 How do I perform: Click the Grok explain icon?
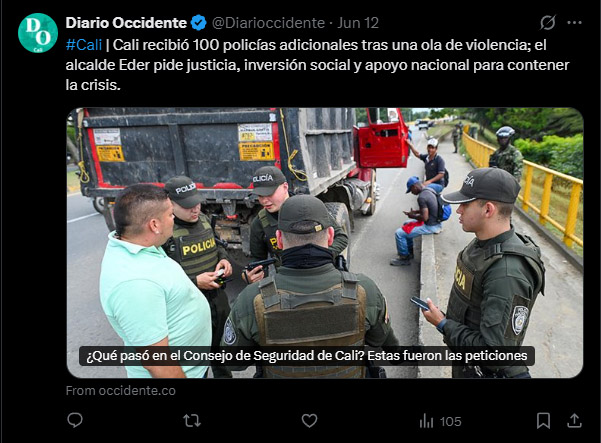548,23
